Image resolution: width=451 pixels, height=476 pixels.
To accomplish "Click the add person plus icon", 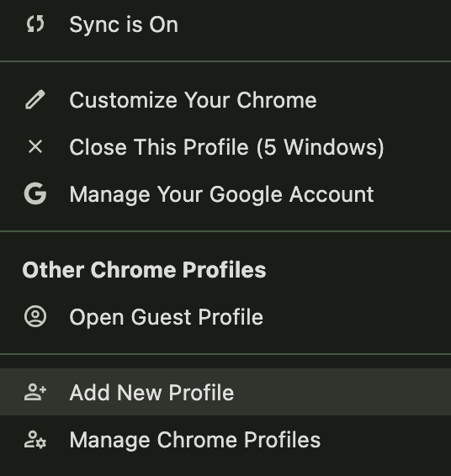I will pyautogui.click(x=35, y=392).
